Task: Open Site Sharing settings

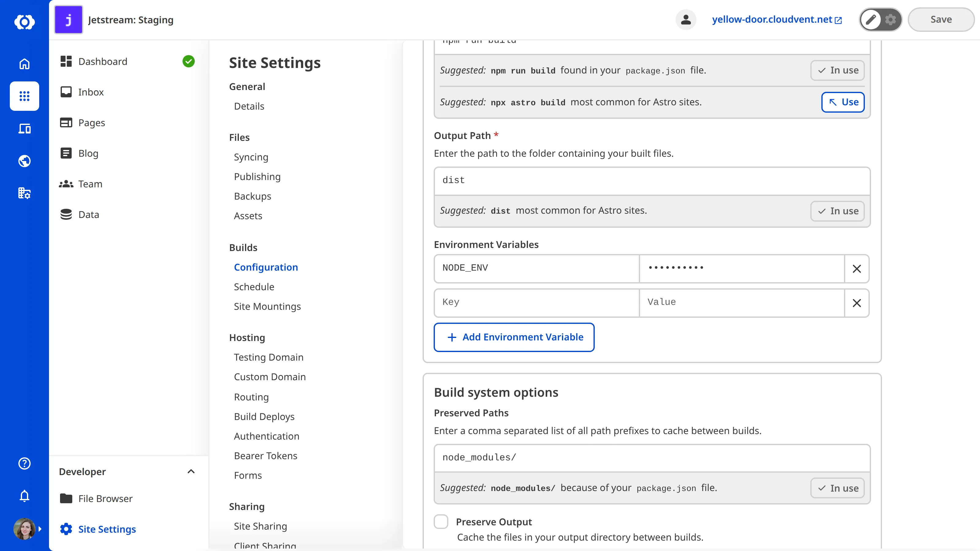Action: tap(260, 526)
